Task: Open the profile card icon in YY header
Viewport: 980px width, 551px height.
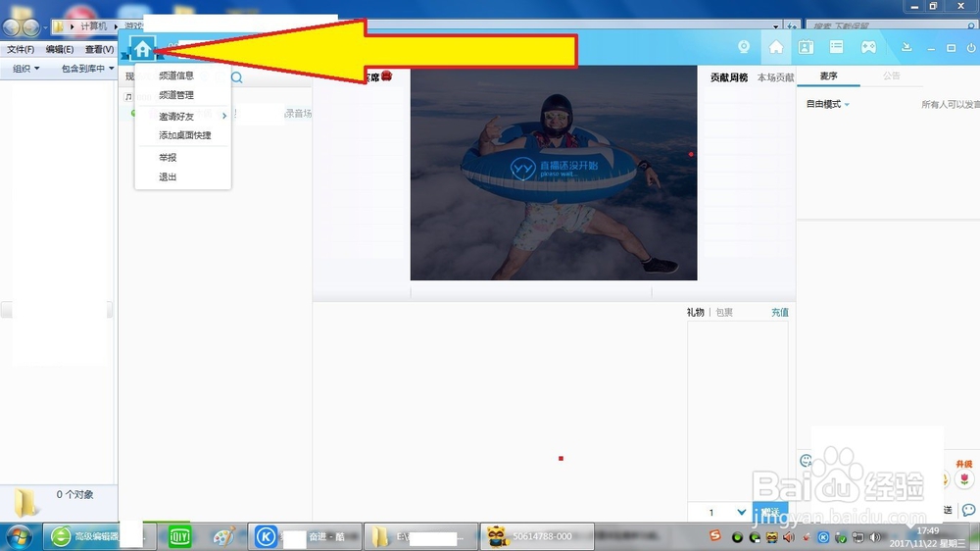Action: 806,47
